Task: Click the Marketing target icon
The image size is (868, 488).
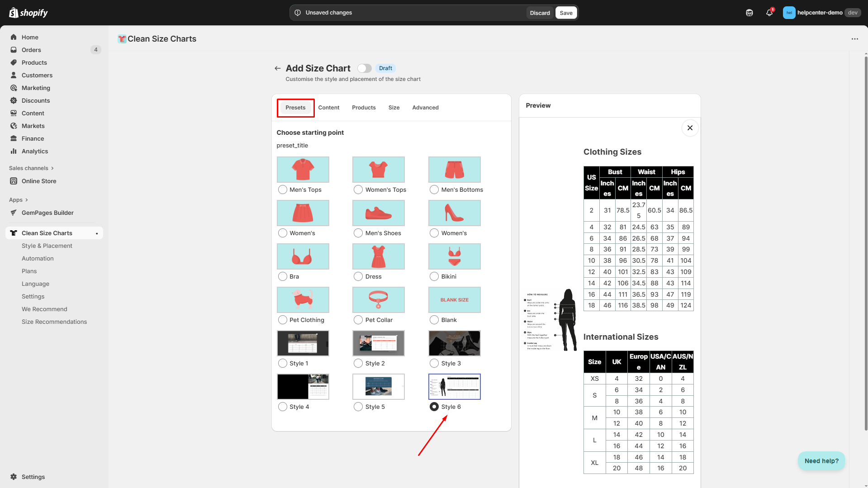Action: (14, 88)
